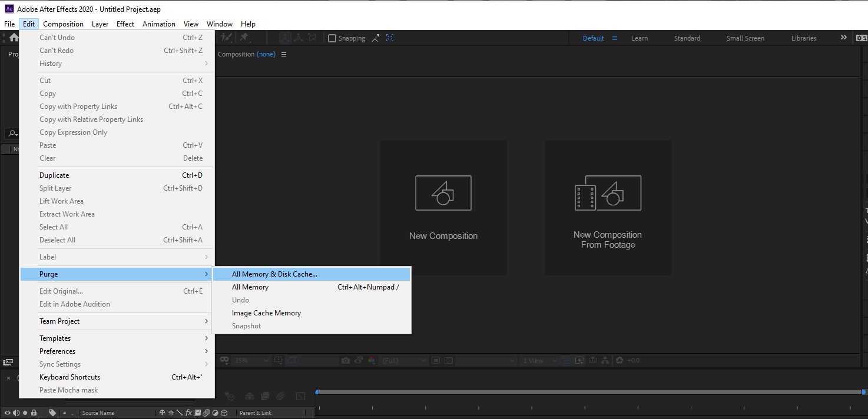Click the 3D Layer cube column icon

click(x=224, y=413)
